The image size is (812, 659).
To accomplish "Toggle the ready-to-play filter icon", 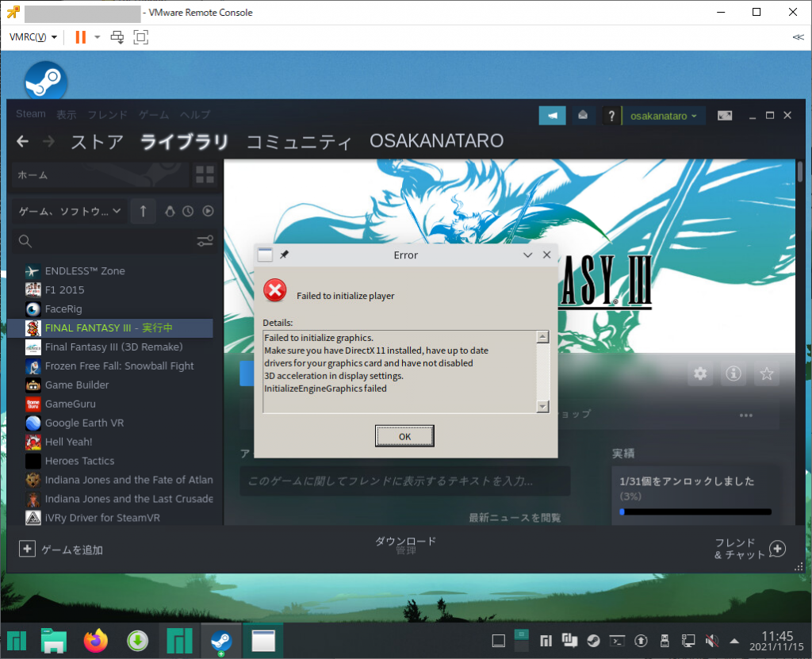I will (209, 211).
